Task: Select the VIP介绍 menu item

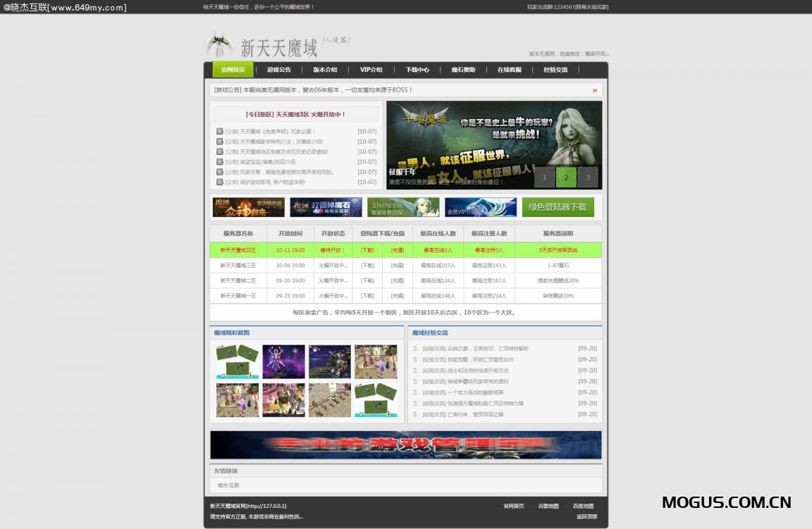Action: click(370, 69)
